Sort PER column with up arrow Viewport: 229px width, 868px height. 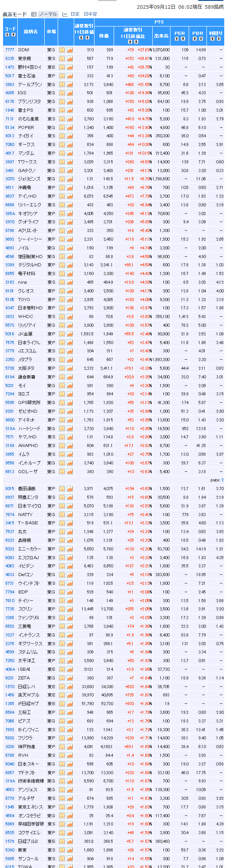(x=177, y=39)
